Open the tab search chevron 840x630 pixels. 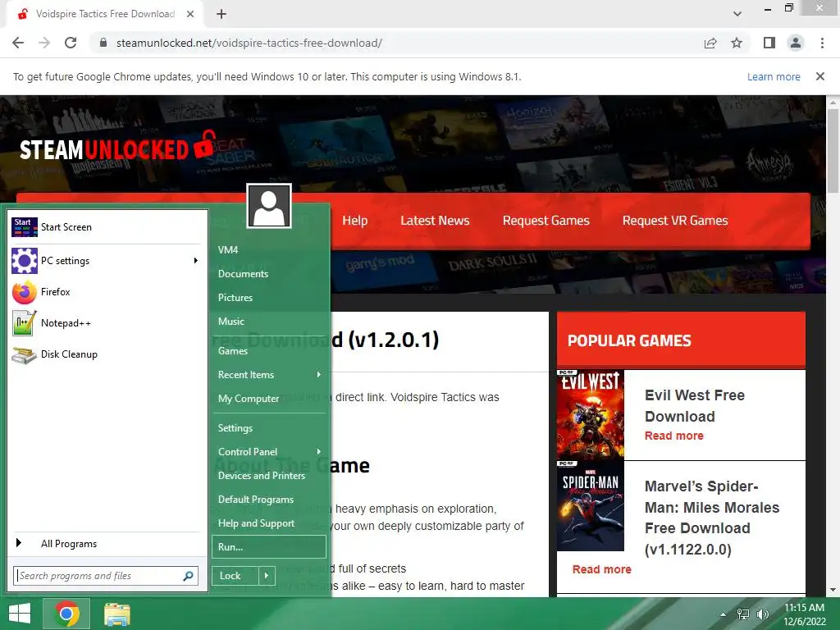pos(737,14)
